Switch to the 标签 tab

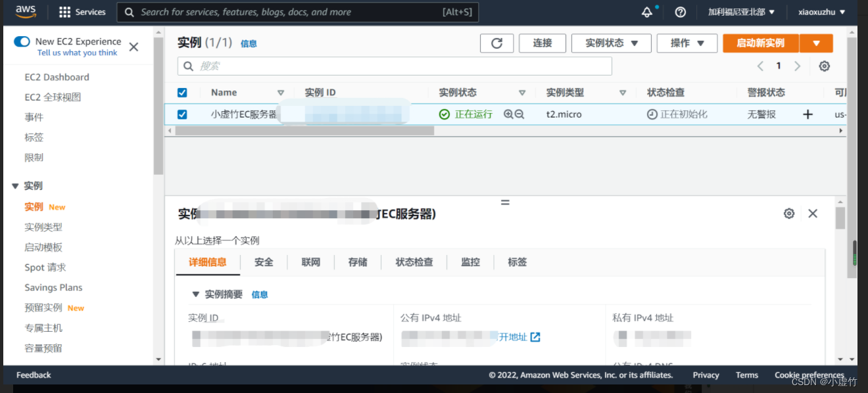pyautogui.click(x=518, y=262)
